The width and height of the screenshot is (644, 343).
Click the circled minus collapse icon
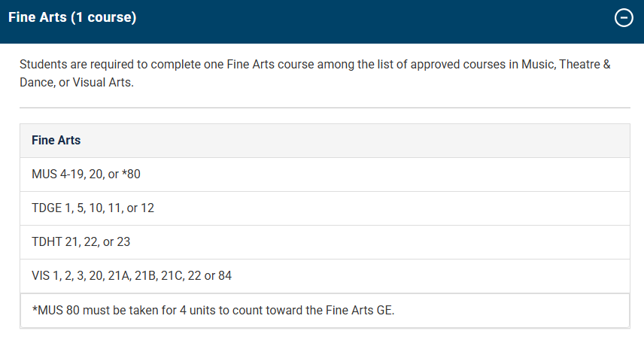point(624,18)
